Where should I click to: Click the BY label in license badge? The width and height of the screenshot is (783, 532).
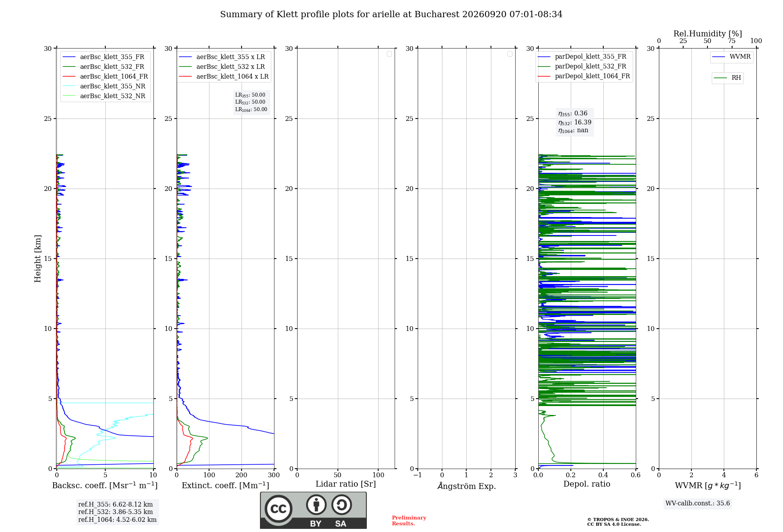click(316, 524)
